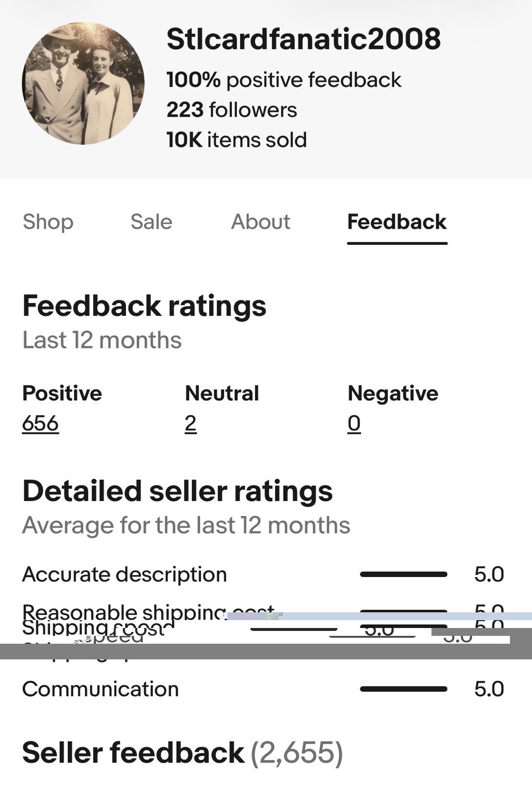Click the Accurate description rating bar
532x785 pixels.
tap(404, 574)
